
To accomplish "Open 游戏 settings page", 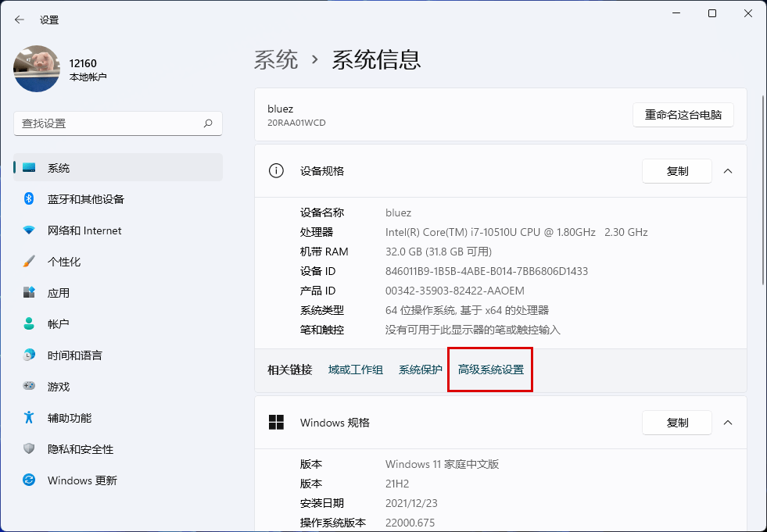I will [118, 386].
